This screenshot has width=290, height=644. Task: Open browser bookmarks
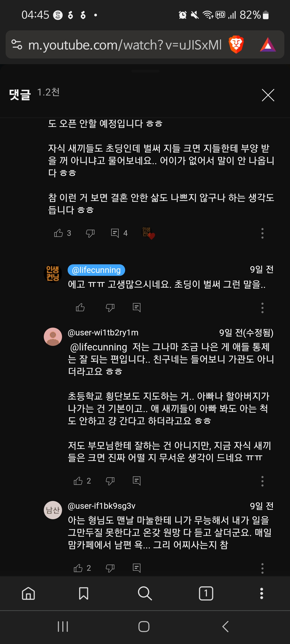(x=84, y=593)
